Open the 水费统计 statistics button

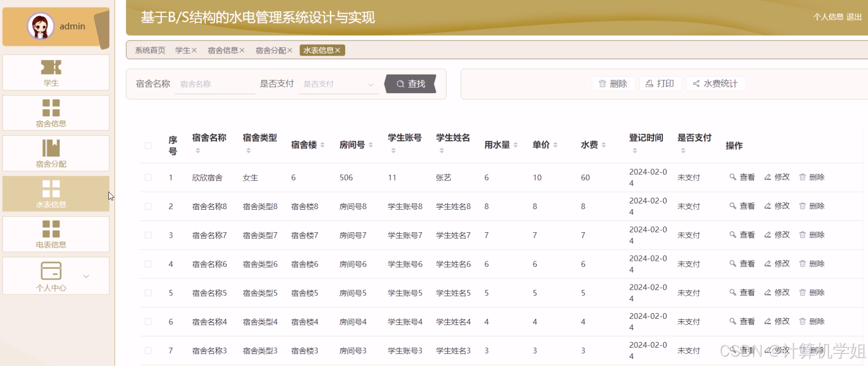pos(715,84)
